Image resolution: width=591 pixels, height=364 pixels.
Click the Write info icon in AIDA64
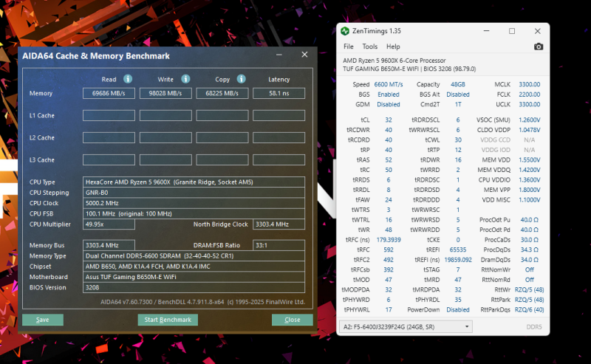tap(185, 79)
